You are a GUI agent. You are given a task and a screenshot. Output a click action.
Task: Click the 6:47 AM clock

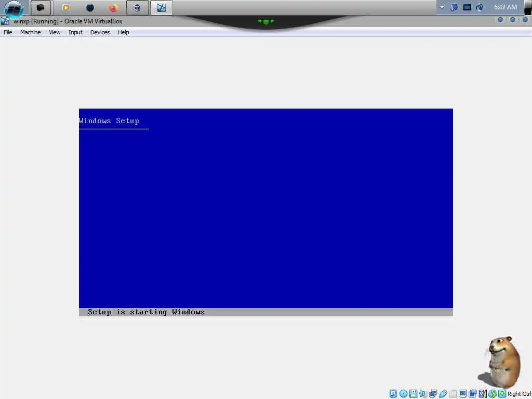(x=505, y=7)
